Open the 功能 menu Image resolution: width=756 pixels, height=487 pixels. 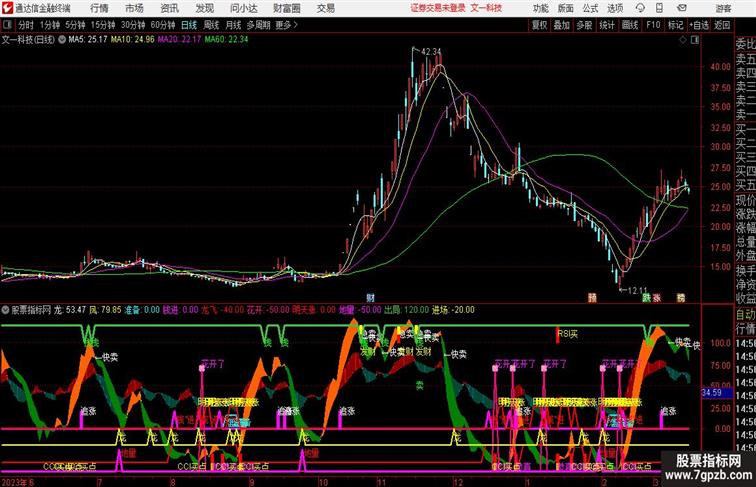click(540, 8)
